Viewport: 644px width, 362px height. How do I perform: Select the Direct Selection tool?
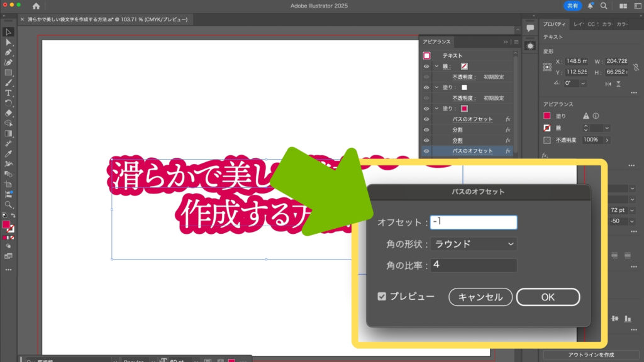(8, 42)
